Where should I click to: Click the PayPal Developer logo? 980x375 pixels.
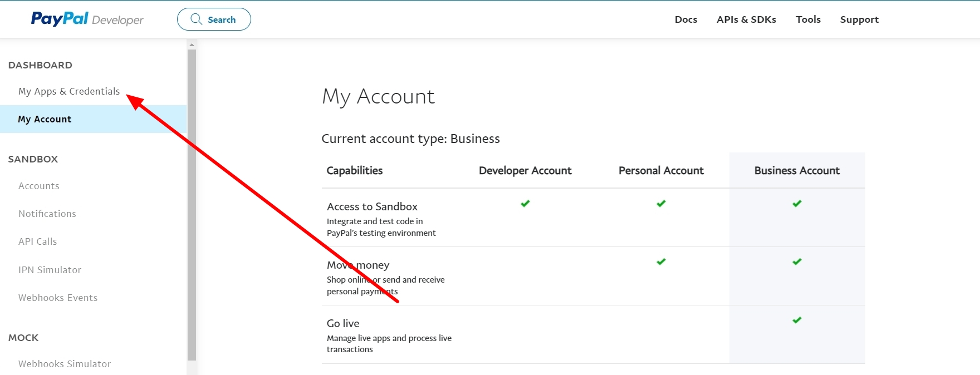pos(87,19)
